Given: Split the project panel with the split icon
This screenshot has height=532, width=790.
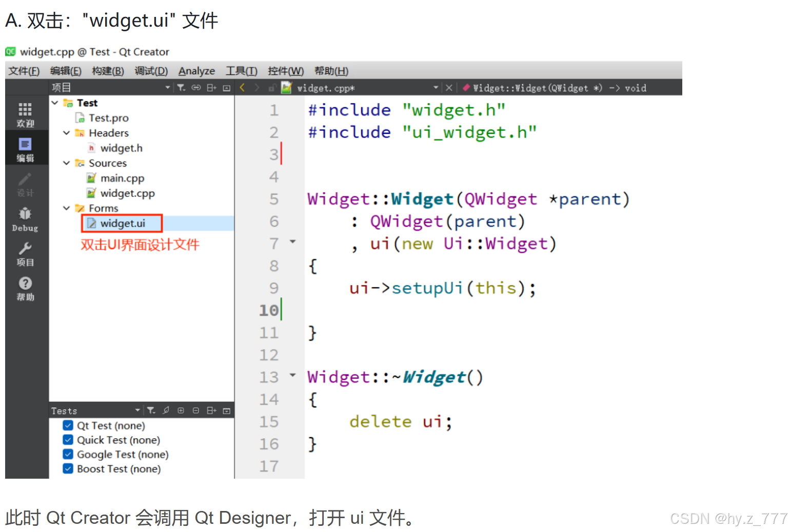Looking at the screenshot, I should (211, 88).
